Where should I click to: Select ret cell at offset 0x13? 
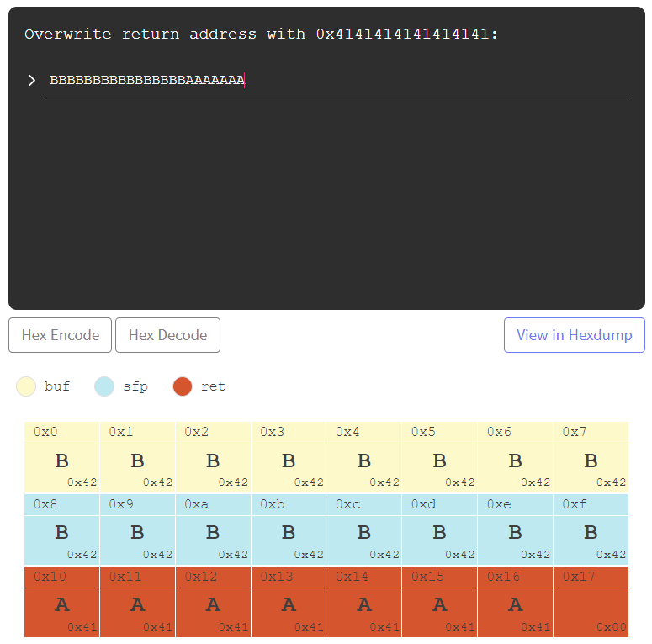click(x=289, y=602)
